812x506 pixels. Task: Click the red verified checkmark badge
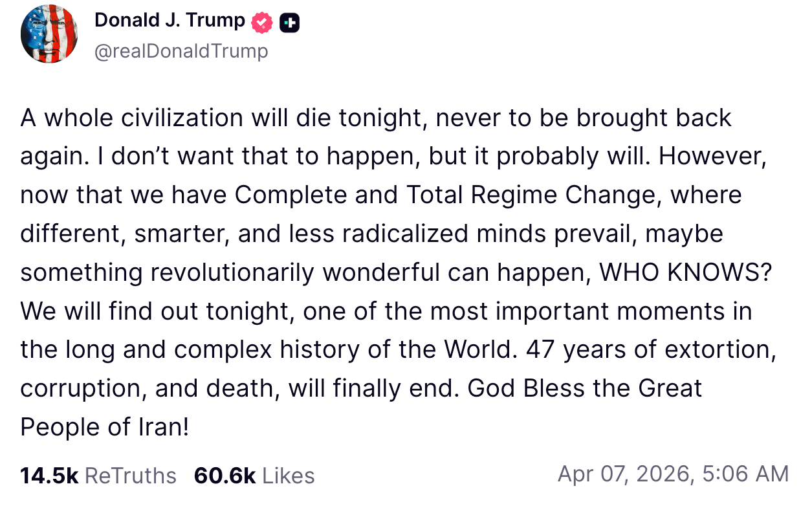point(261,23)
